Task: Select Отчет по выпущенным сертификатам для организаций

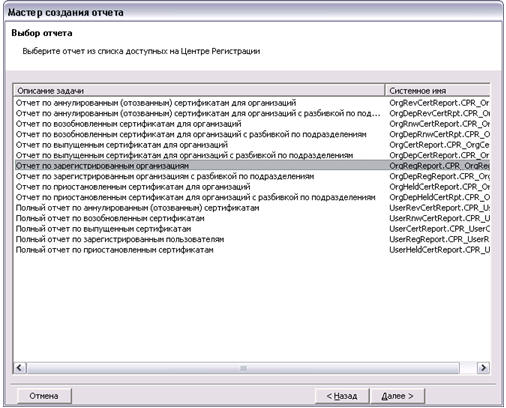Action: click(x=252, y=145)
